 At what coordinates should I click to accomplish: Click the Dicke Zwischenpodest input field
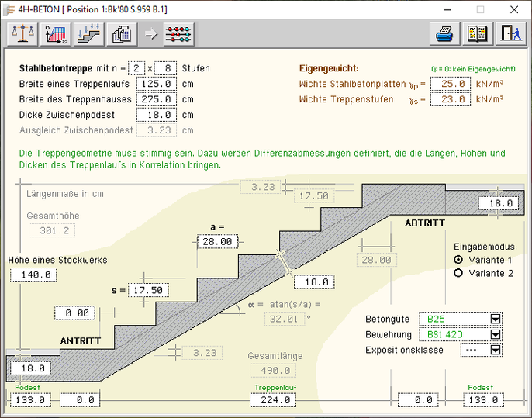point(157,115)
